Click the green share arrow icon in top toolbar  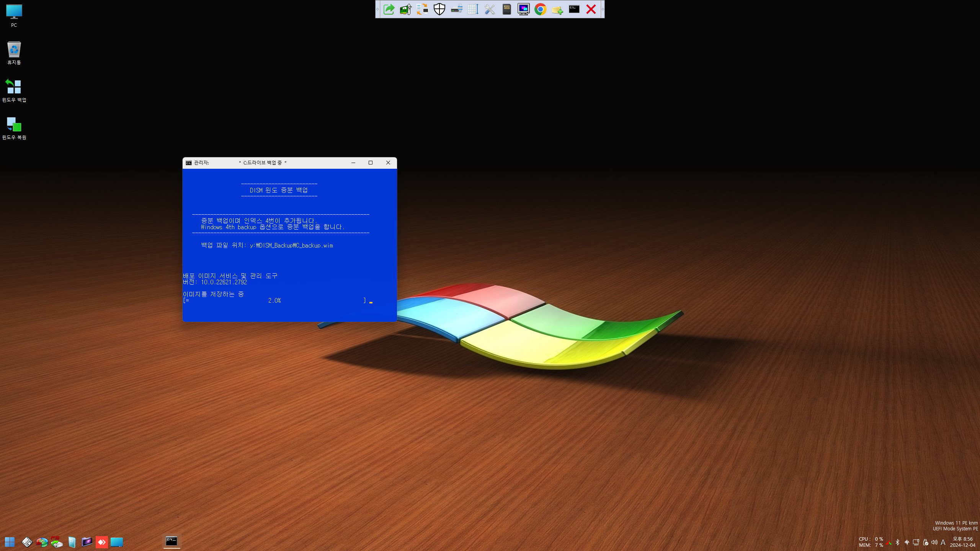point(389,9)
